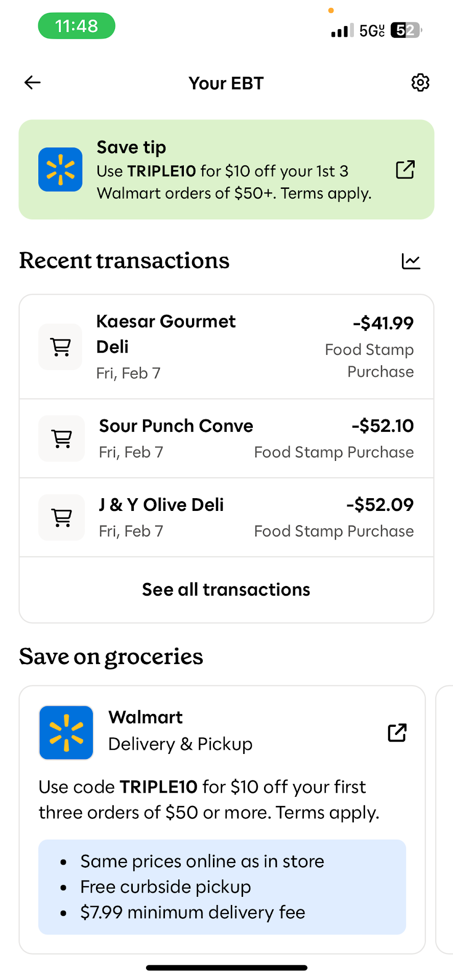Open EBT settings gear icon

(420, 83)
